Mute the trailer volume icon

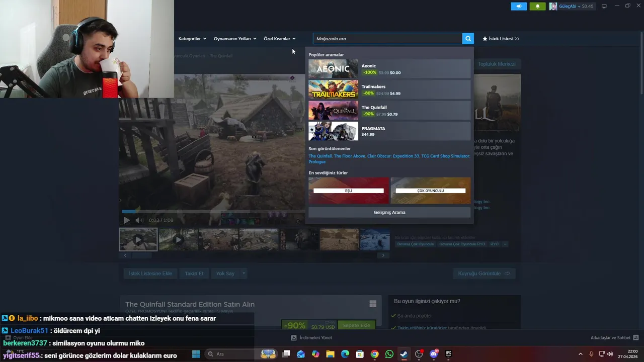click(x=139, y=220)
